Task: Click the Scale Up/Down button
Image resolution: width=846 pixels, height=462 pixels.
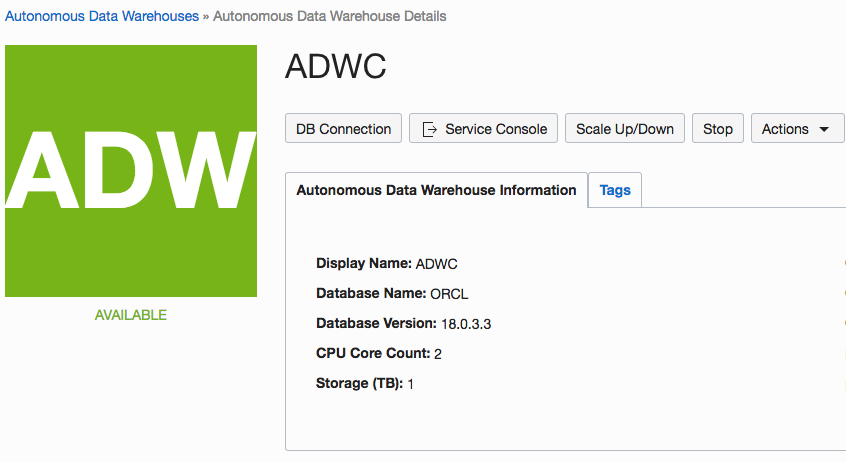Action: [x=625, y=128]
